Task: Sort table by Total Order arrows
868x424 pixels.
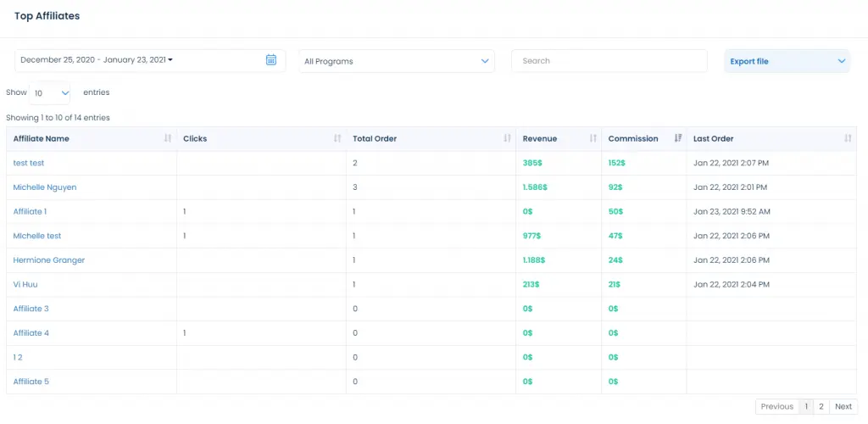Action: [507, 138]
